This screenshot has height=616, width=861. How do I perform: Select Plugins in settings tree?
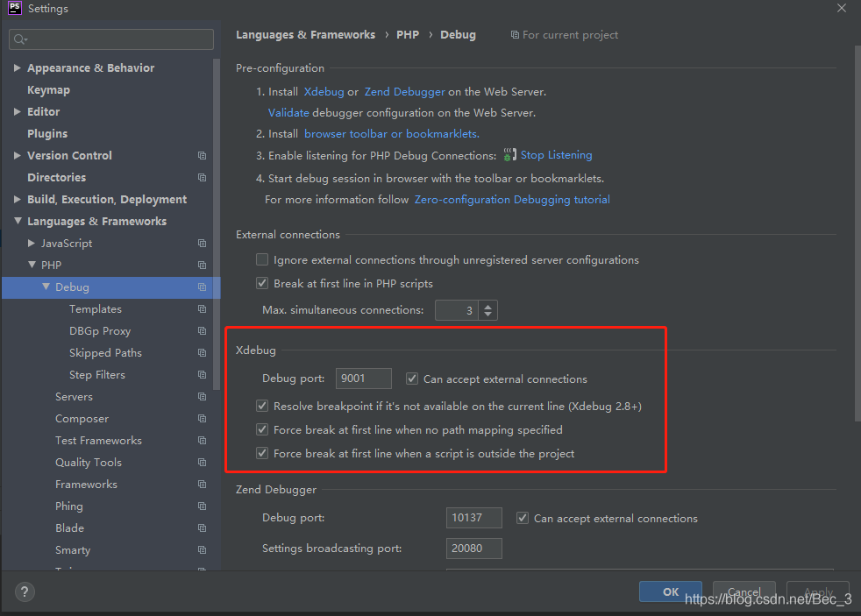click(x=47, y=134)
